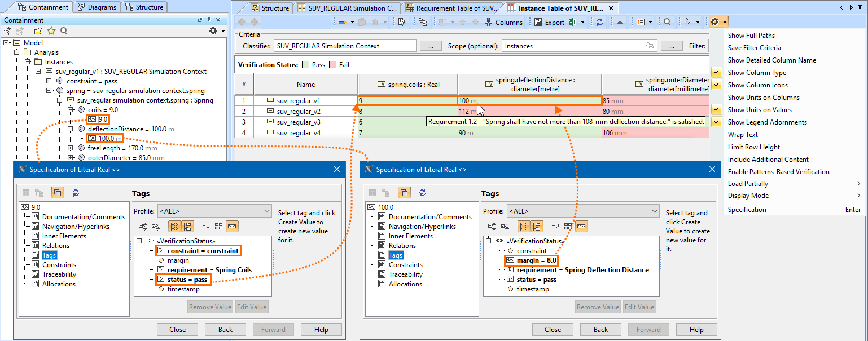The width and height of the screenshot is (868, 341).
Task: Click the search magnifier in table toolbar
Action: click(667, 22)
